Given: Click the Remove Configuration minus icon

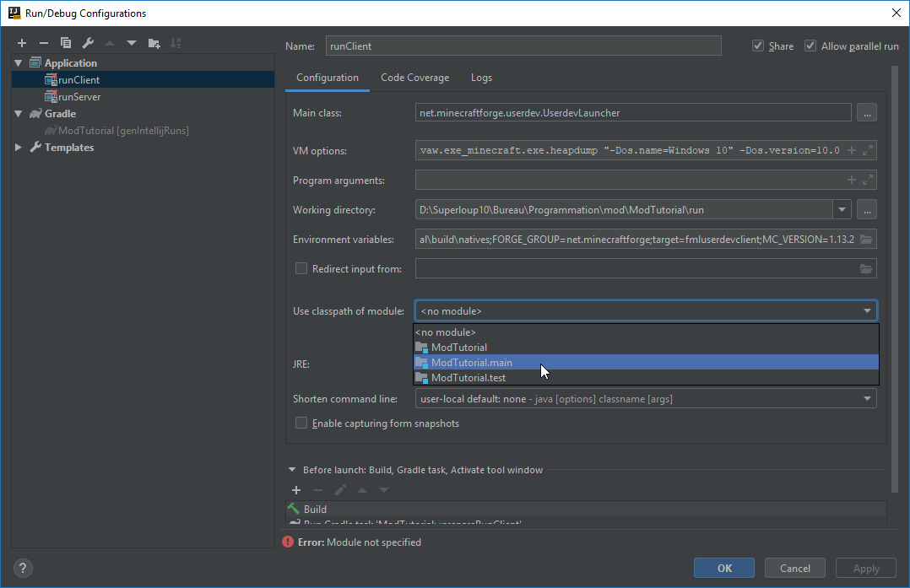Looking at the screenshot, I should 44,43.
